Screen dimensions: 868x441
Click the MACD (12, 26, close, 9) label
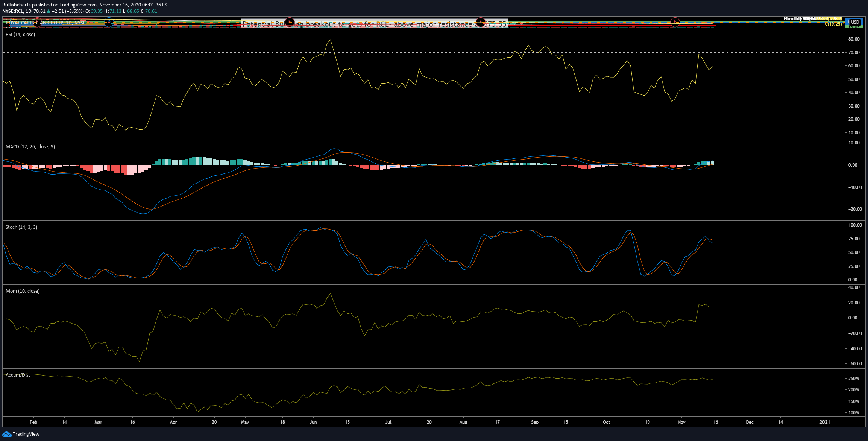(x=30, y=147)
